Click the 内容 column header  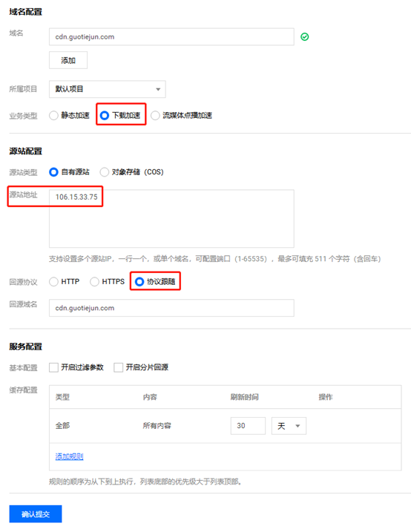pyautogui.click(x=150, y=397)
